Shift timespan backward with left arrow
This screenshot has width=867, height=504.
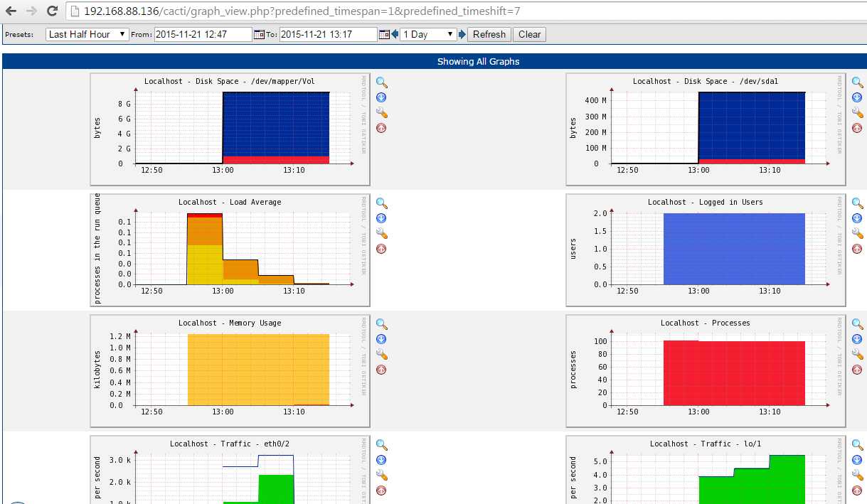395,34
